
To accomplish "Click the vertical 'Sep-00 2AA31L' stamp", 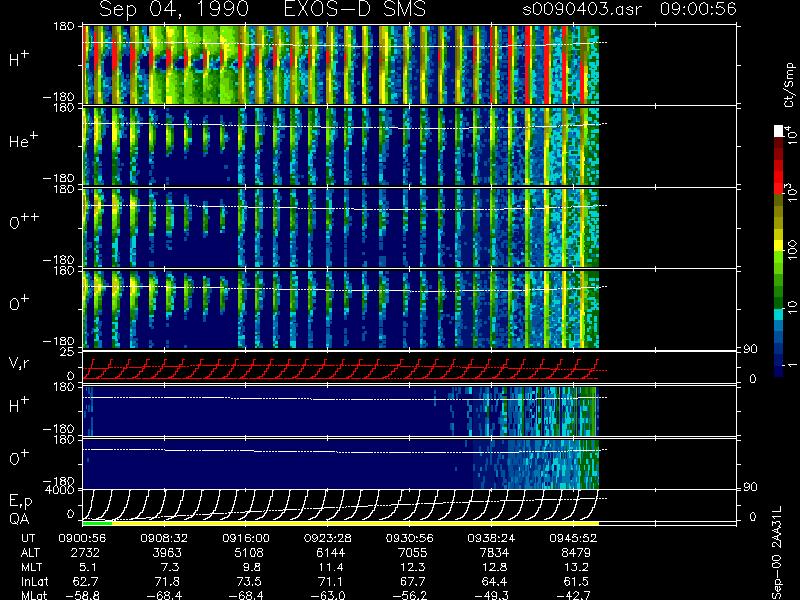I will coord(777,553).
